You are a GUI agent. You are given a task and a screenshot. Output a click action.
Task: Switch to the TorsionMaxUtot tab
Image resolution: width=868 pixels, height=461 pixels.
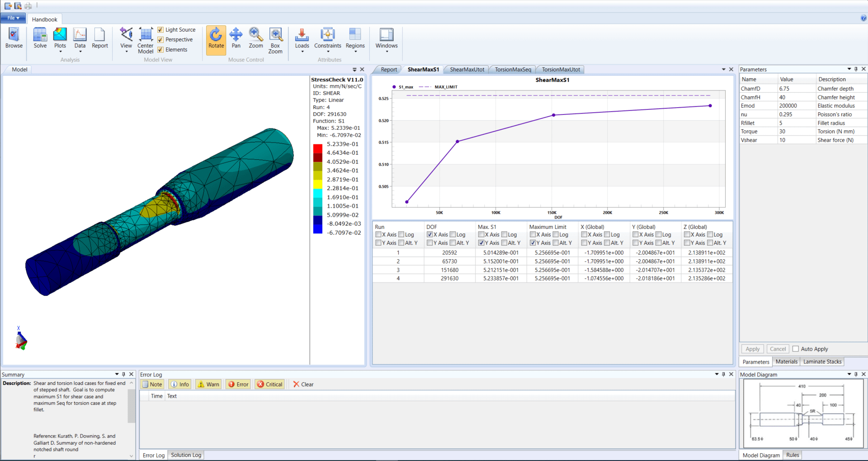(x=561, y=70)
